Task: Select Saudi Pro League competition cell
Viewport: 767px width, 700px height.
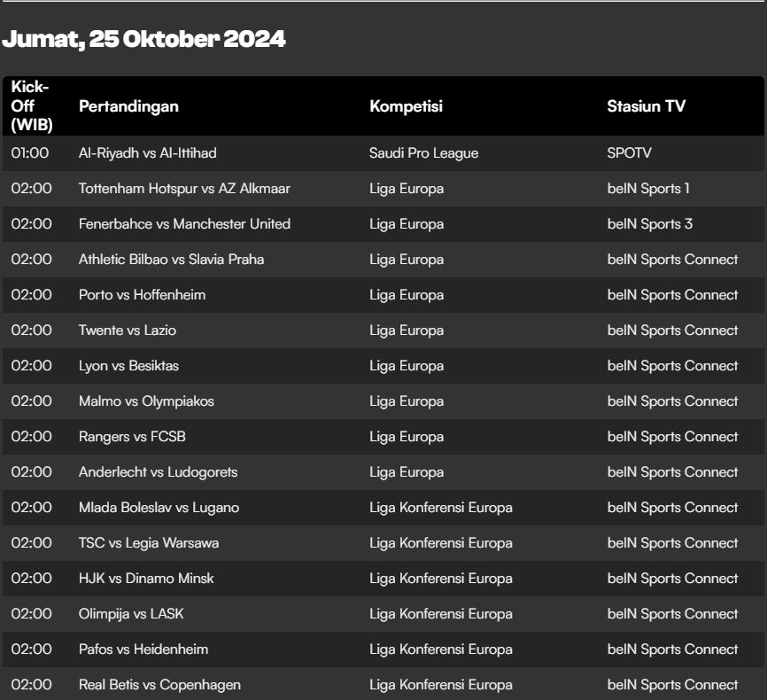Action: [423, 153]
